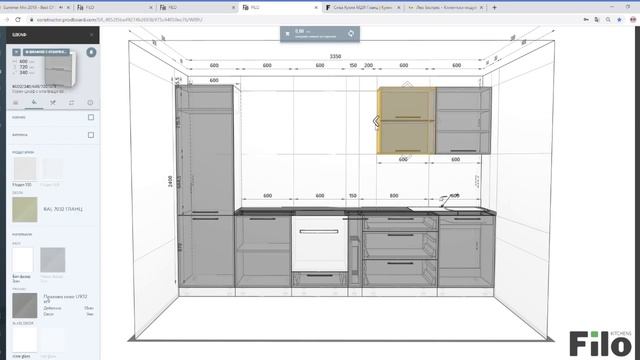
Task: Select the open-shelf base cabinet beside column
Action: coord(263,251)
